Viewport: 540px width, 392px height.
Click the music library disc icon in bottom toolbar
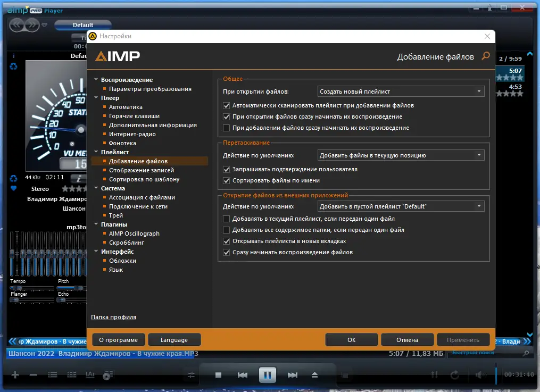(x=108, y=375)
